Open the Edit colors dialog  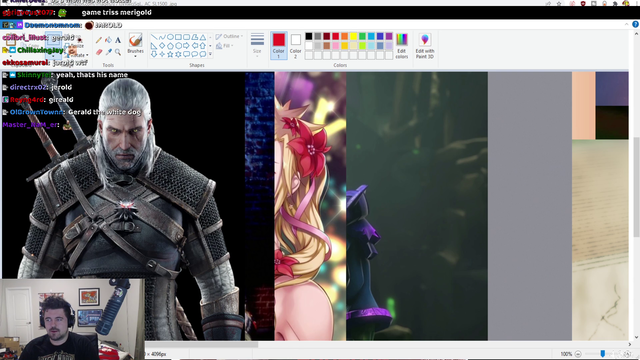tap(402, 46)
